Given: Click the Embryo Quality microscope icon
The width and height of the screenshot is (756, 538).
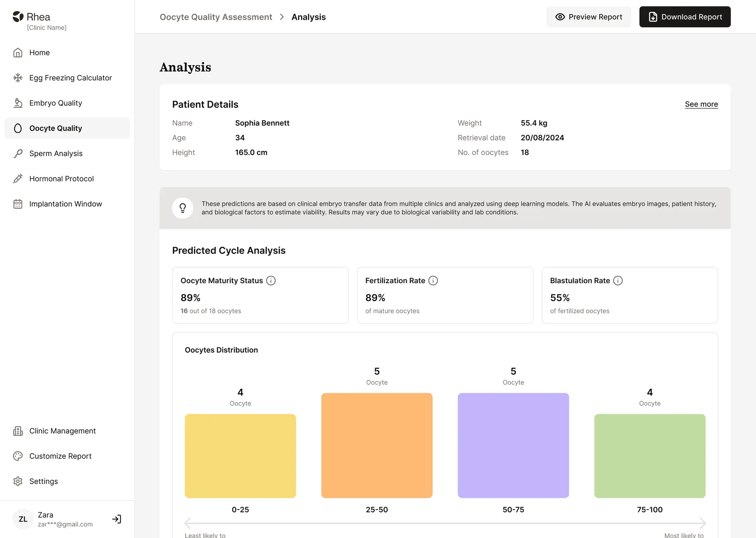Looking at the screenshot, I should click(x=18, y=103).
